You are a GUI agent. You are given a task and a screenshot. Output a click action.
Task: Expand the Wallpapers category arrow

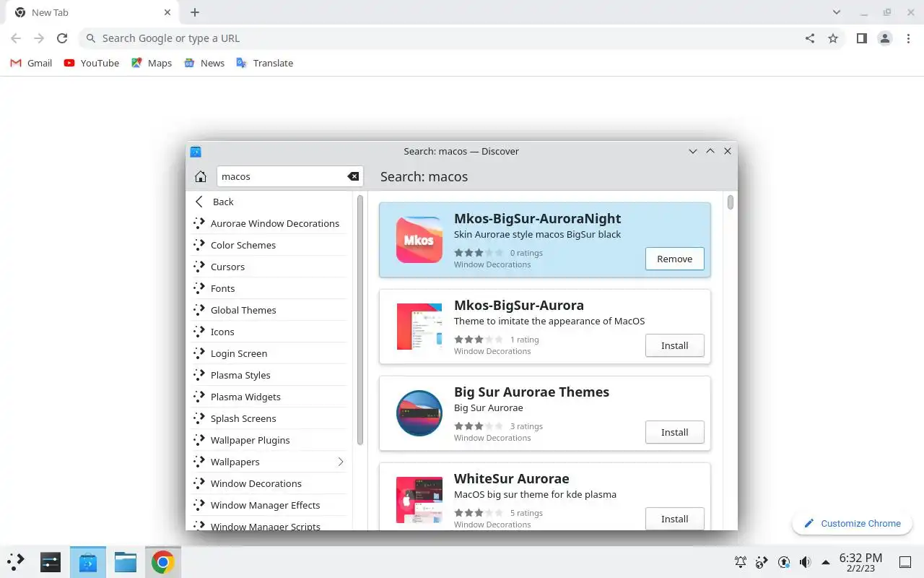click(x=341, y=462)
